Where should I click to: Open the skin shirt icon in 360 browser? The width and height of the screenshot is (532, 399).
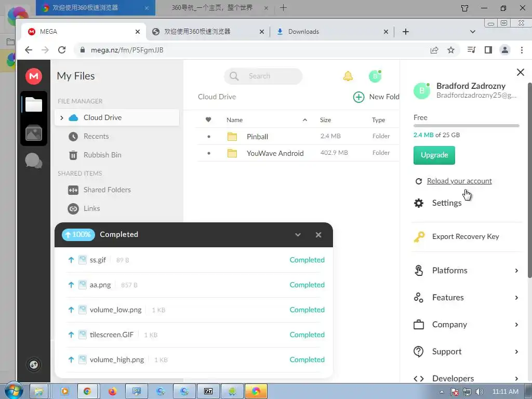coord(465,8)
